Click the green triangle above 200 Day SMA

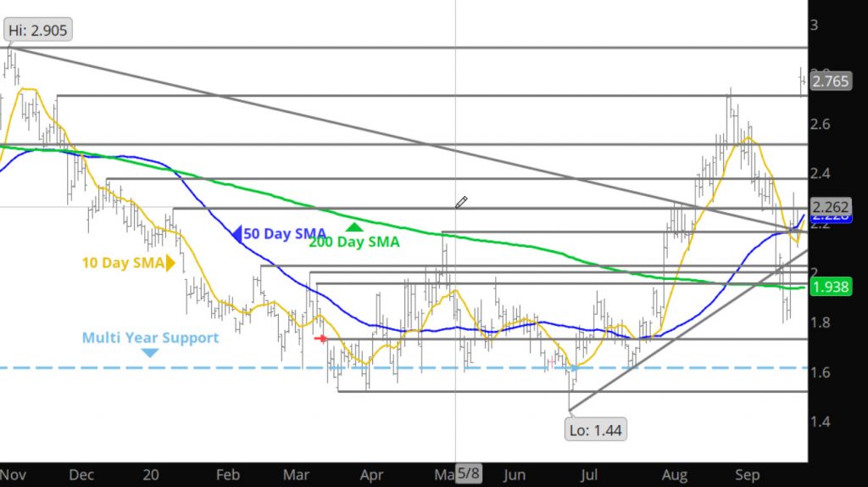[354, 227]
